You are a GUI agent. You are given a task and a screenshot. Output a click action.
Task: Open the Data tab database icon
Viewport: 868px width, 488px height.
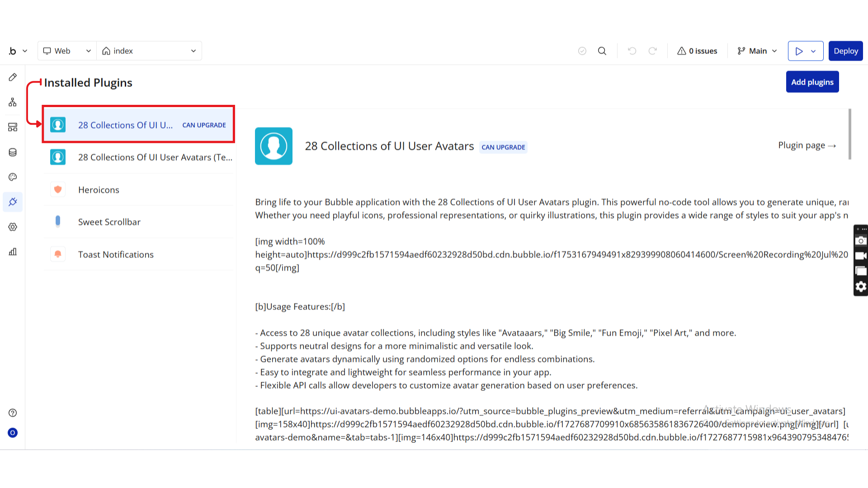[x=13, y=152]
